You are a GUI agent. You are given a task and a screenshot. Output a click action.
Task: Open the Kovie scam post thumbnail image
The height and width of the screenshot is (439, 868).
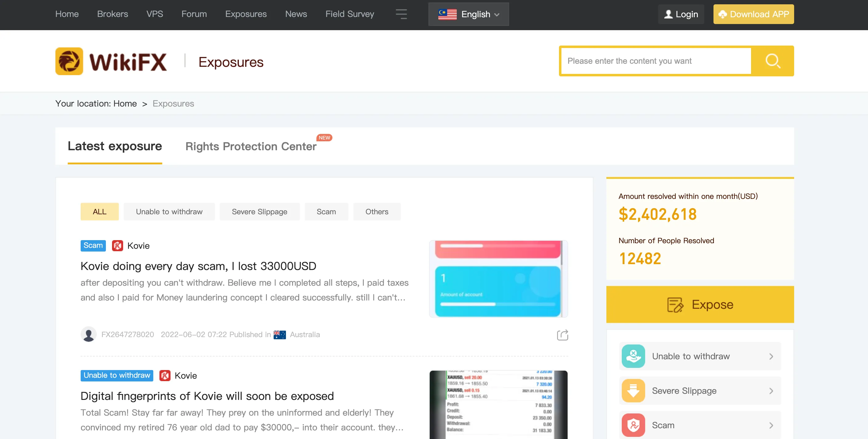(x=499, y=279)
